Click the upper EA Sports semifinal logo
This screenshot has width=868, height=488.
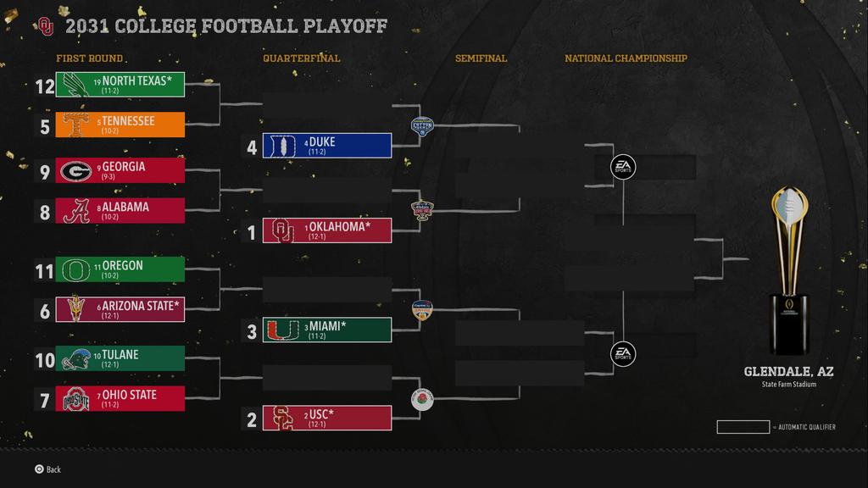[623, 167]
